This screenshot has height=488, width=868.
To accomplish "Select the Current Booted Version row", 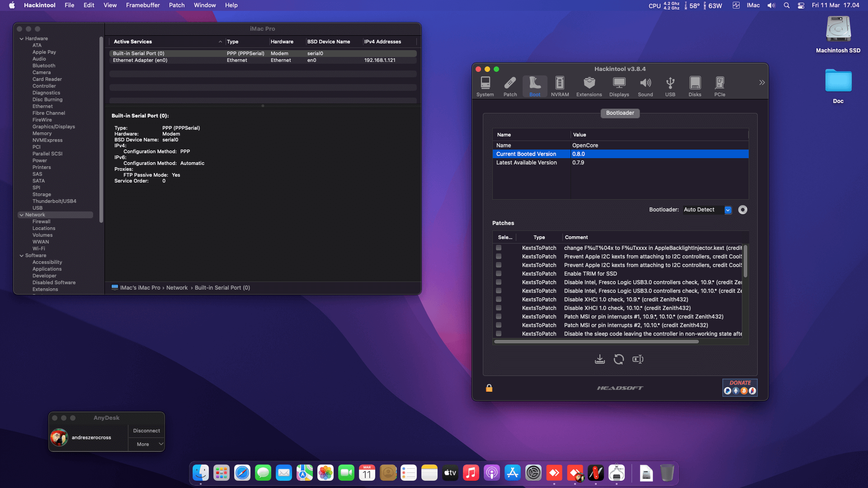I will pos(620,154).
